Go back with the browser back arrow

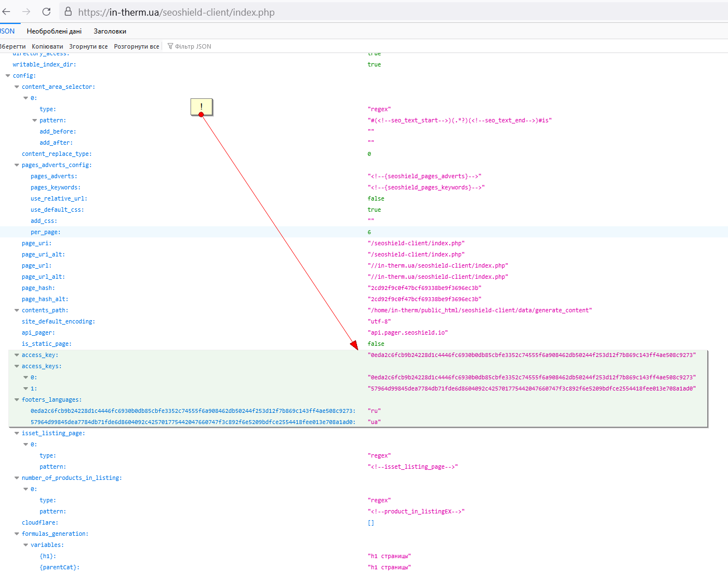tap(6, 12)
